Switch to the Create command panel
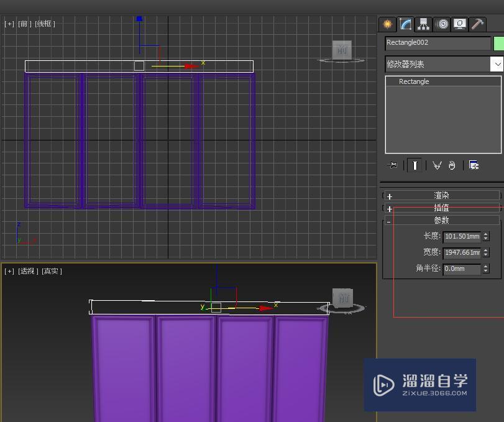 (387, 24)
